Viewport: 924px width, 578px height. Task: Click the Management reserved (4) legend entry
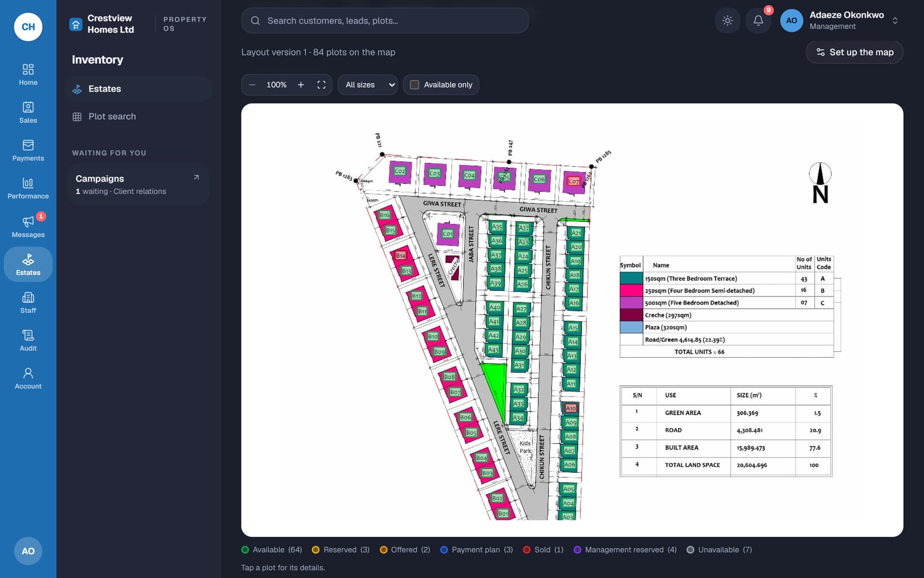(625, 550)
